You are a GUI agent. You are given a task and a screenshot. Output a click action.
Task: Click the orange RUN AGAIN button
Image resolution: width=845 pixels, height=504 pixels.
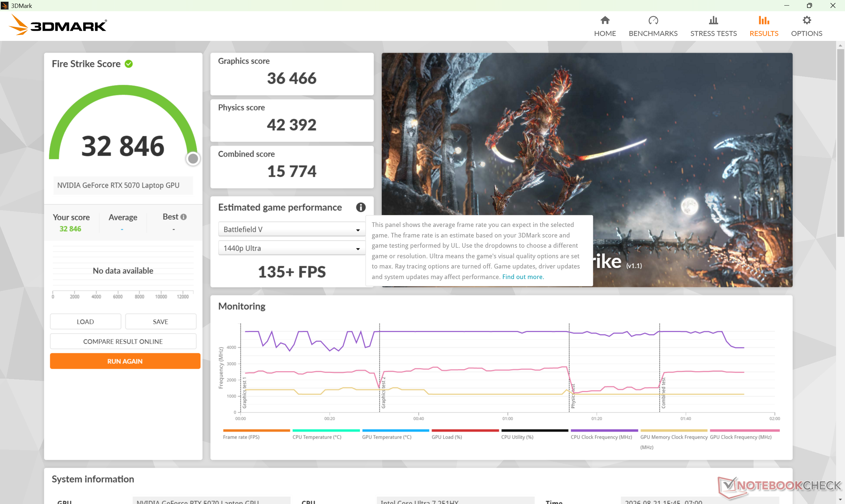[125, 362]
